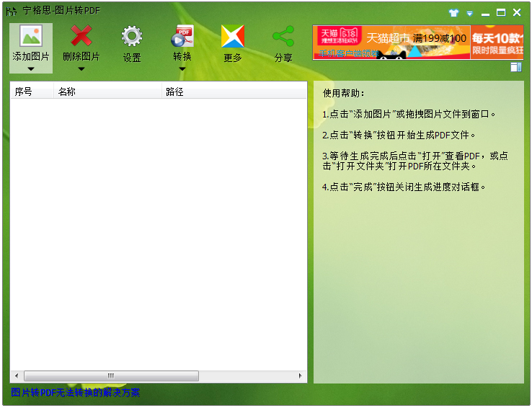This screenshot has height=408, width=532.
Task: Open the 更多 colorful icon
Action: point(232,36)
